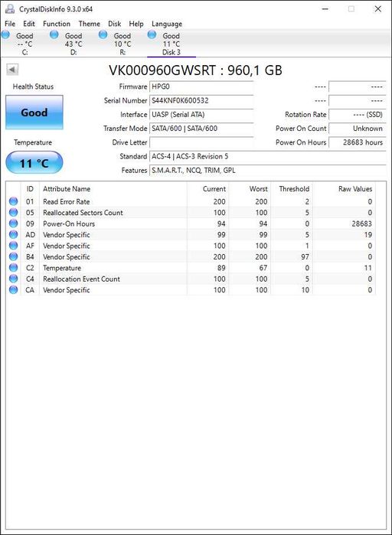This screenshot has height=535, width=392.
Task: Click status orb for Read Error Rate
Action: pyautogui.click(x=13, y=201)
